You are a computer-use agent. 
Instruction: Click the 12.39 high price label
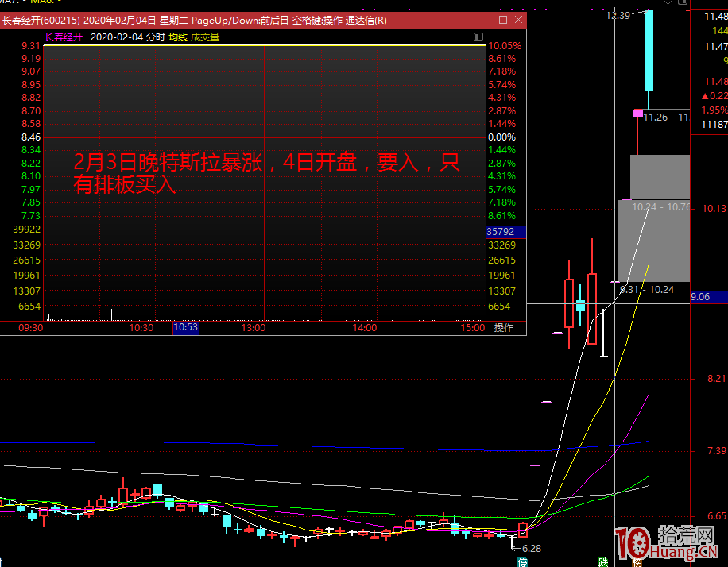click(x=618, y=16)
